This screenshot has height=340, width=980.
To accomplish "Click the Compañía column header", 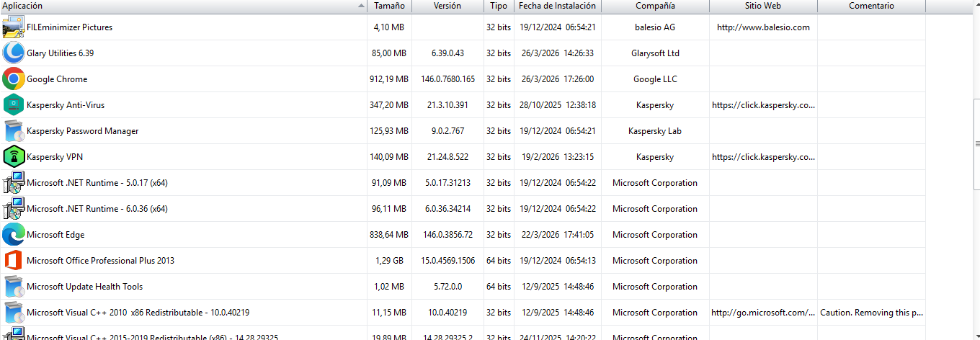I will tap(655, 6).
